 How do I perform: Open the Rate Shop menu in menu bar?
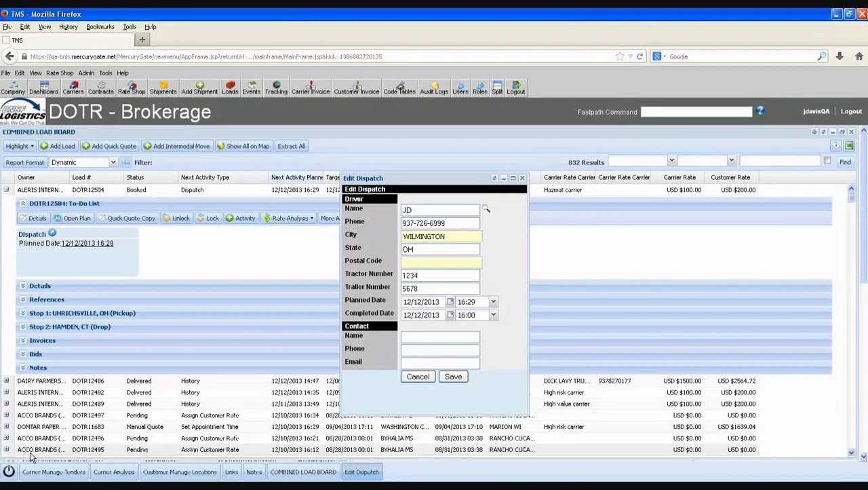60,73
